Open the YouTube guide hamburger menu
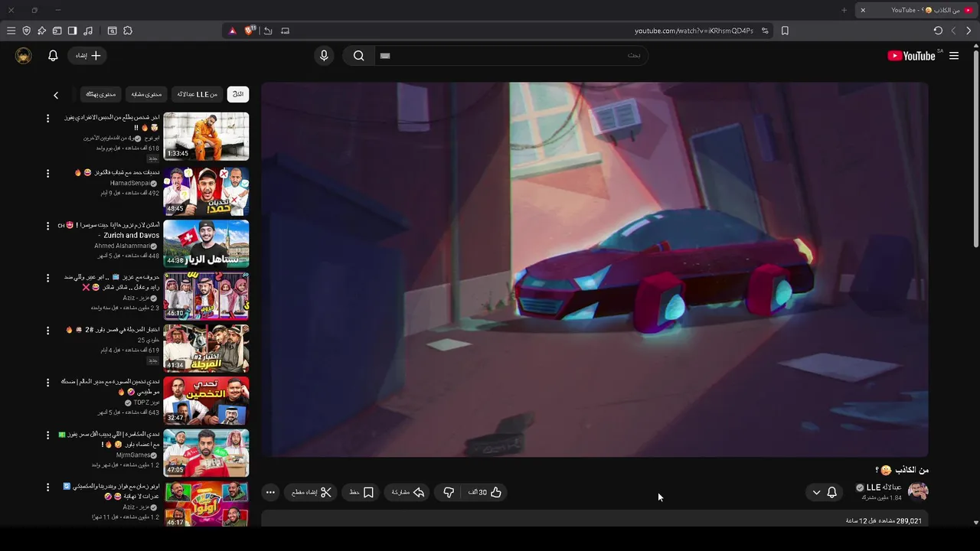980x551 pixels. [954, 55]
